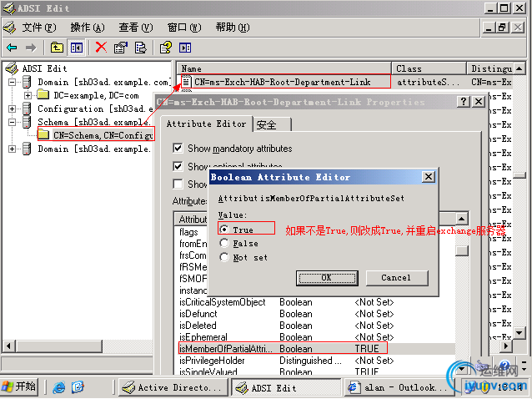Select the CN=Schema,CN=Config folder icon
Viewport: 532px width, 399px height.
point(43,134)
